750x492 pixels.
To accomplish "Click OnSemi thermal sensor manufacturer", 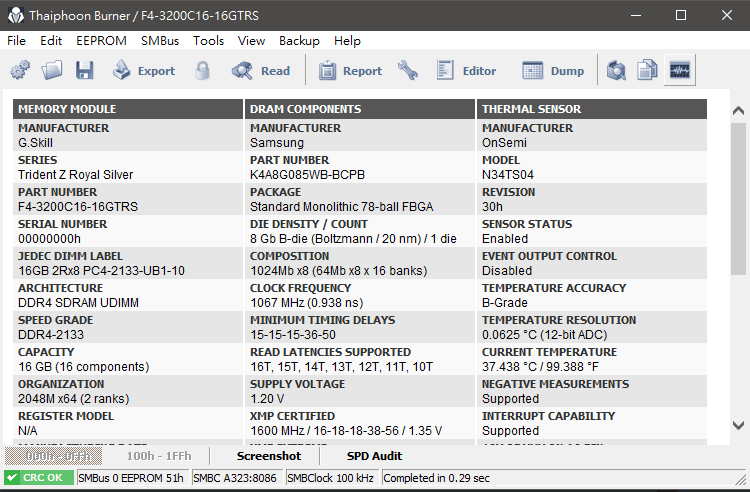I will click(x=504, y=143).
